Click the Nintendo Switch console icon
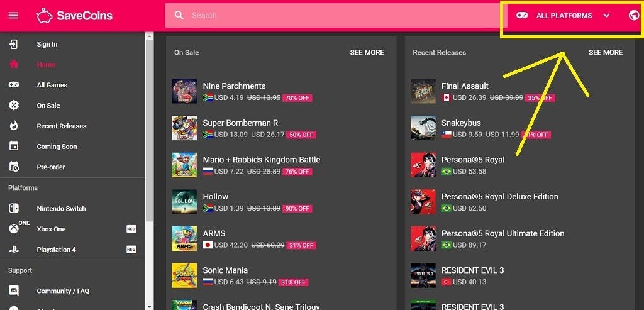This screenshot has height=310, width=644. coord(14,208)
